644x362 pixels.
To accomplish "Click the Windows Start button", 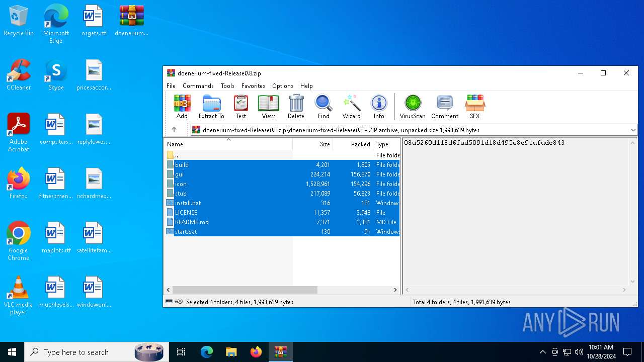I will (12, 352).
